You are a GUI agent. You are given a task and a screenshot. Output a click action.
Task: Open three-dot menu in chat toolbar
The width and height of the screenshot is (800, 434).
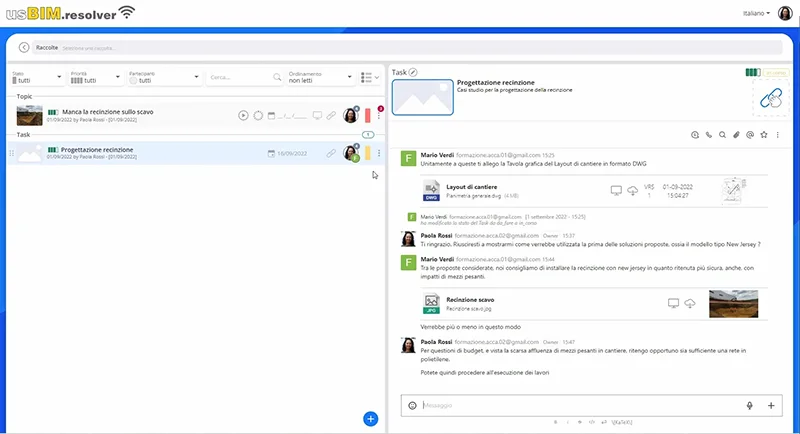[x=778, y=135]
